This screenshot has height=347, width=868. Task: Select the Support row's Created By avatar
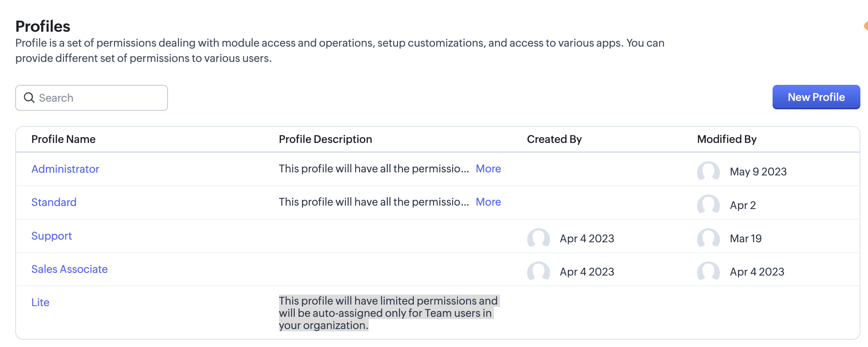[x=538, y=238]
